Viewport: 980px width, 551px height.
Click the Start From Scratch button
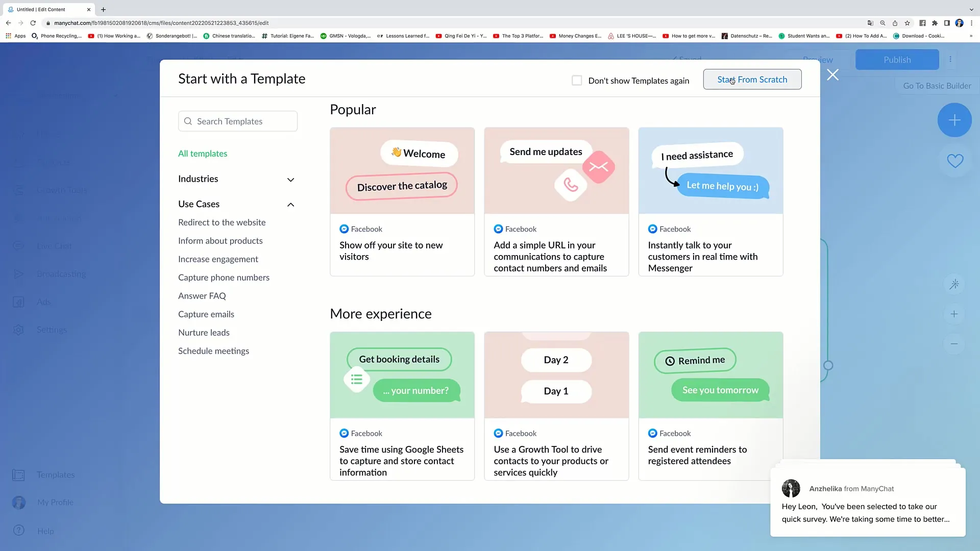pos(752,80)
